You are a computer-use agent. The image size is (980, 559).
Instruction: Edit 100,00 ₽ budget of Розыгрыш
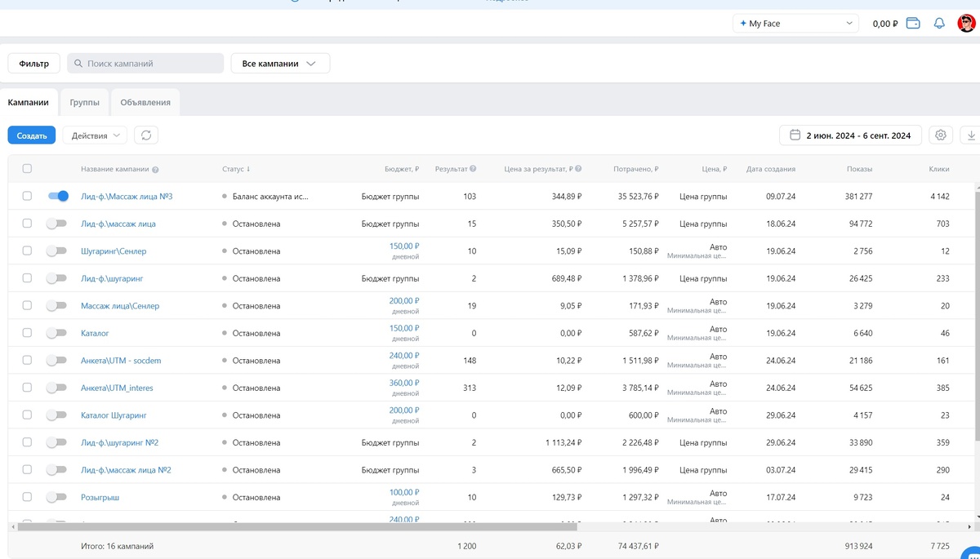coord(404,492)
